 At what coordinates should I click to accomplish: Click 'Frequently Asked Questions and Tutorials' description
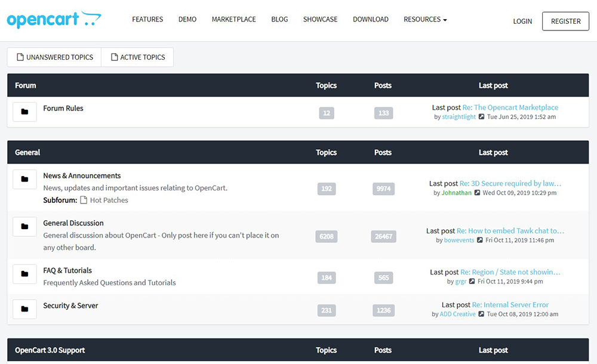click(110, 283)
